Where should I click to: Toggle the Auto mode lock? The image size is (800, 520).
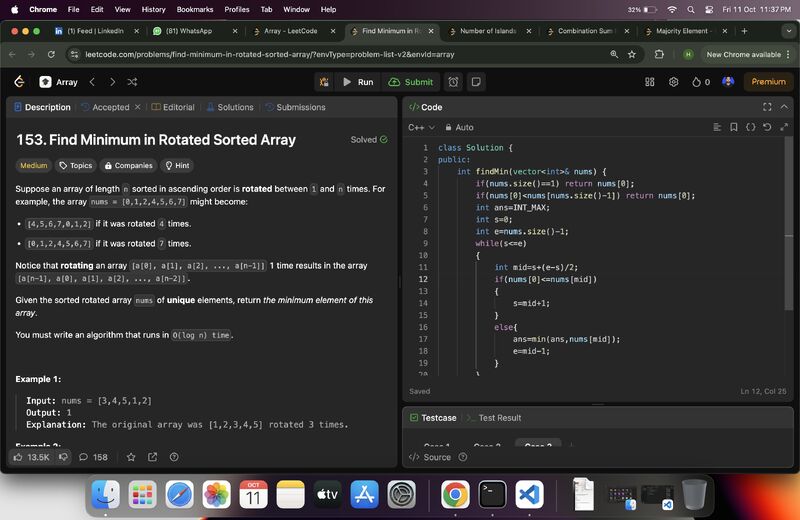click(x=459, y=127)
